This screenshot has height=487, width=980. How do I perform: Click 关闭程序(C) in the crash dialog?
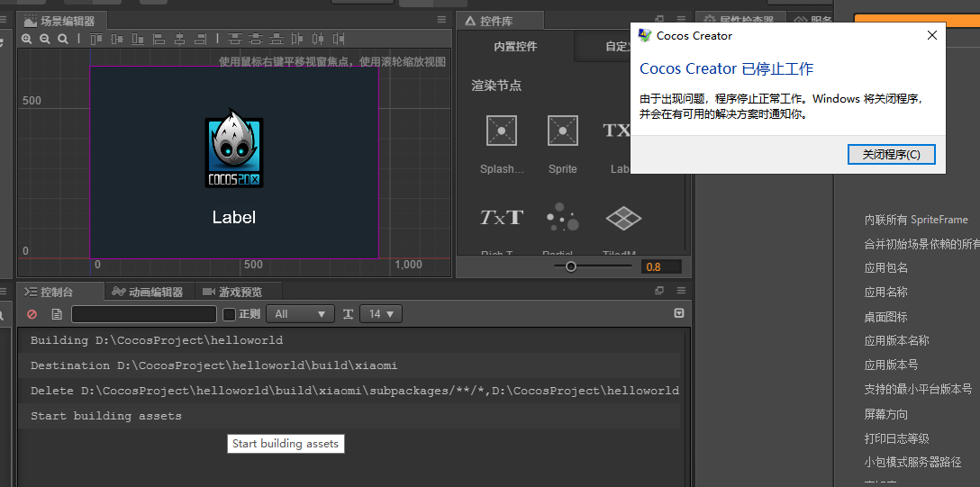click(x=891, y=154)
